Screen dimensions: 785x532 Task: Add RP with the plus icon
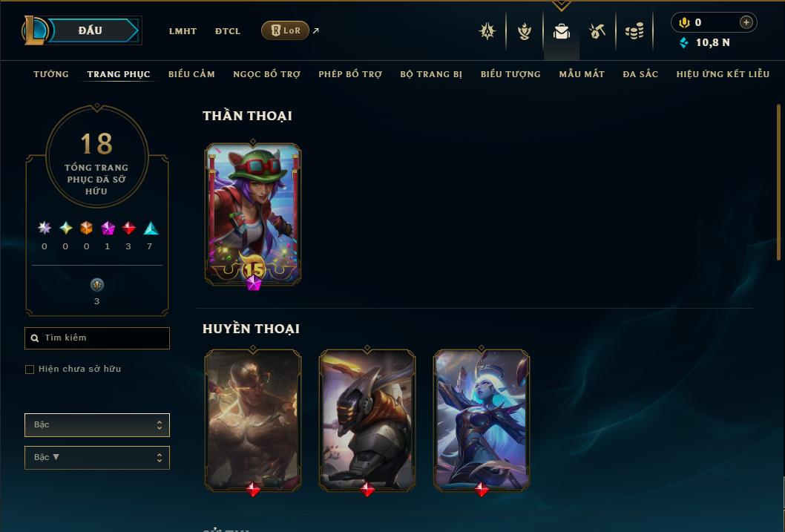point(746,22)
